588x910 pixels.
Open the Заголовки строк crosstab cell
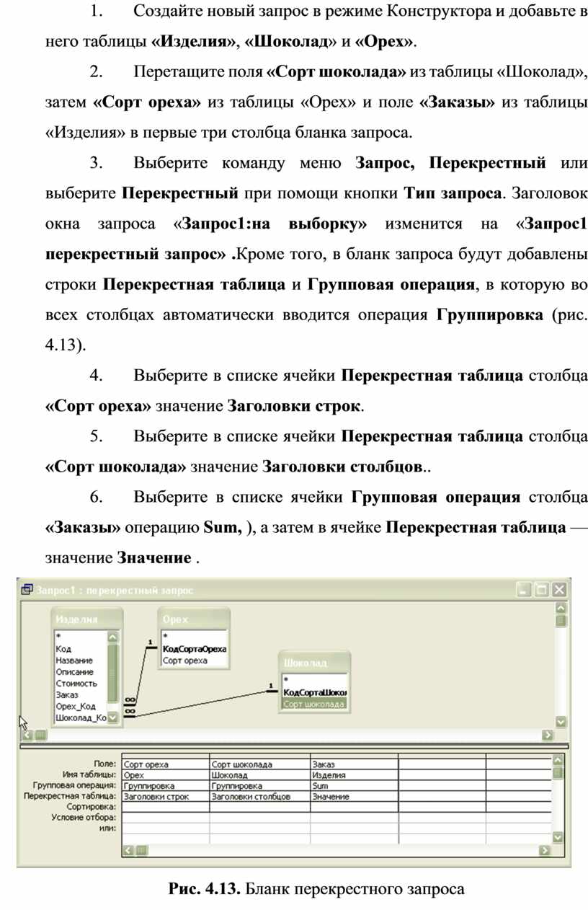tap(165, 797)
